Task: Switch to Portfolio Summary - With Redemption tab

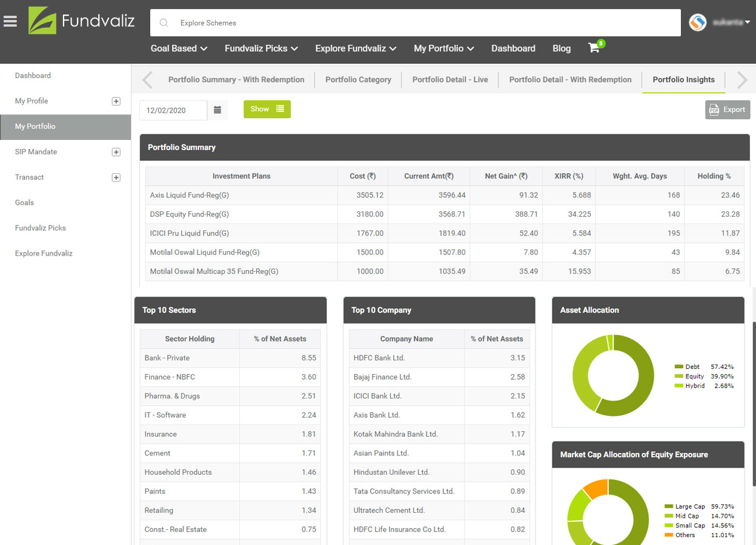Action: 236,79
